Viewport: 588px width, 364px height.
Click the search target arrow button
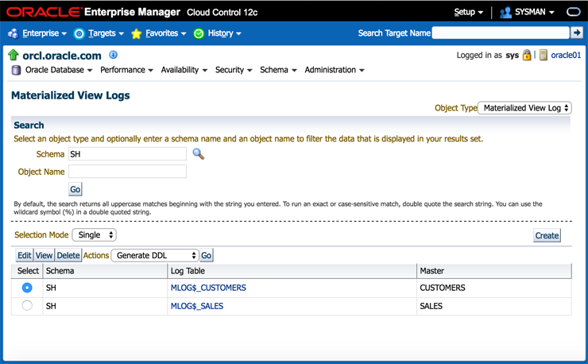tap(577, 33)
